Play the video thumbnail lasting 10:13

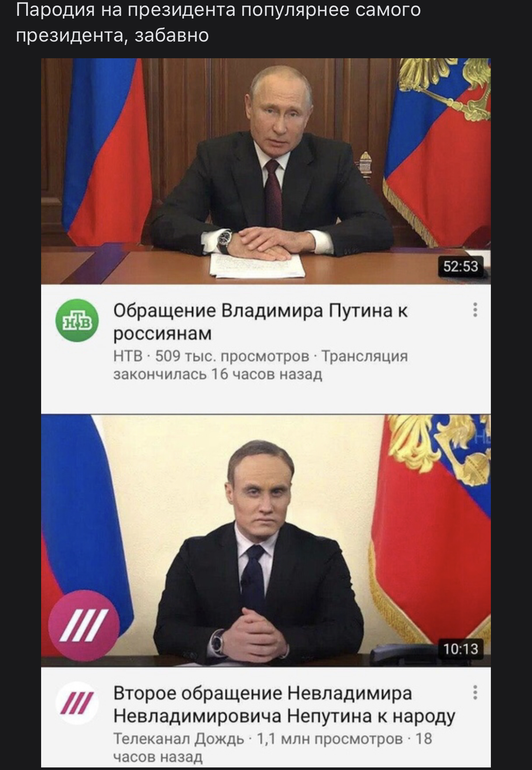pos(266,540)
